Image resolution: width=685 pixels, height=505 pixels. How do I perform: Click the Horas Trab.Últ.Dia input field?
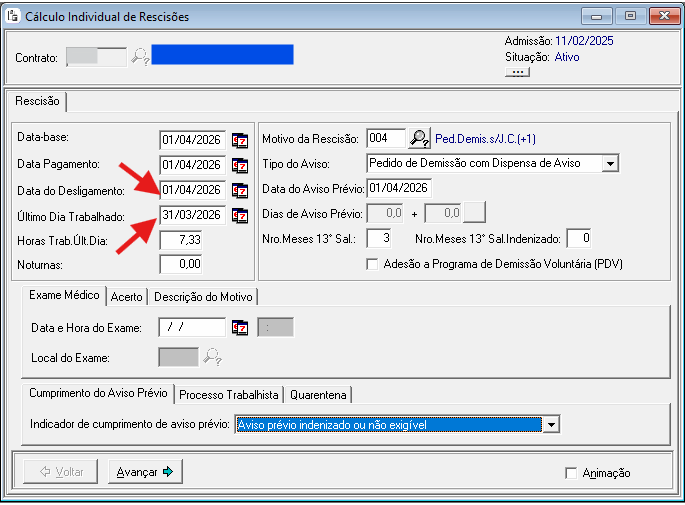pyautogui.click(x=182, y=240)
